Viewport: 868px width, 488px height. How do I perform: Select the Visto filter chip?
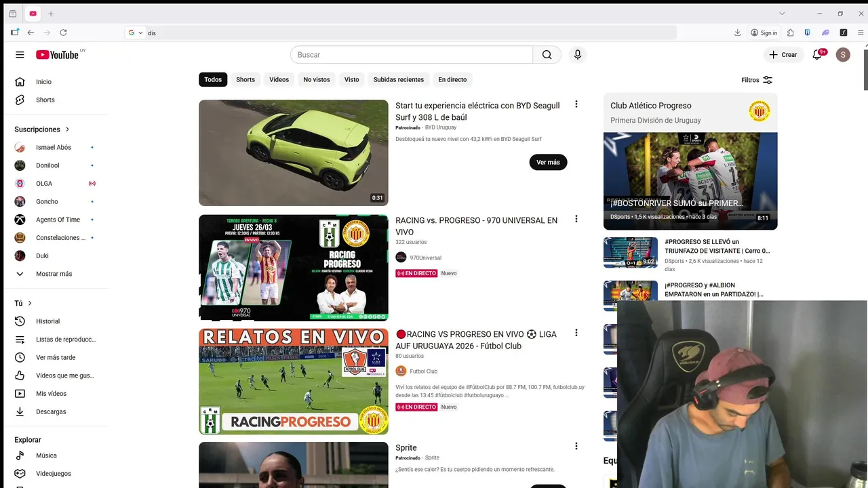[x=351, y=80]
